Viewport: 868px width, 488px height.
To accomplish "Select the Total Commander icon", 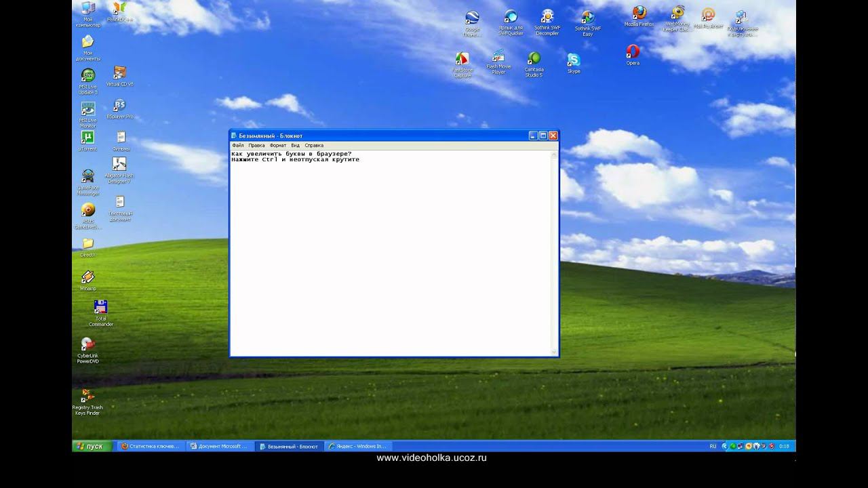I will [101, 313].
